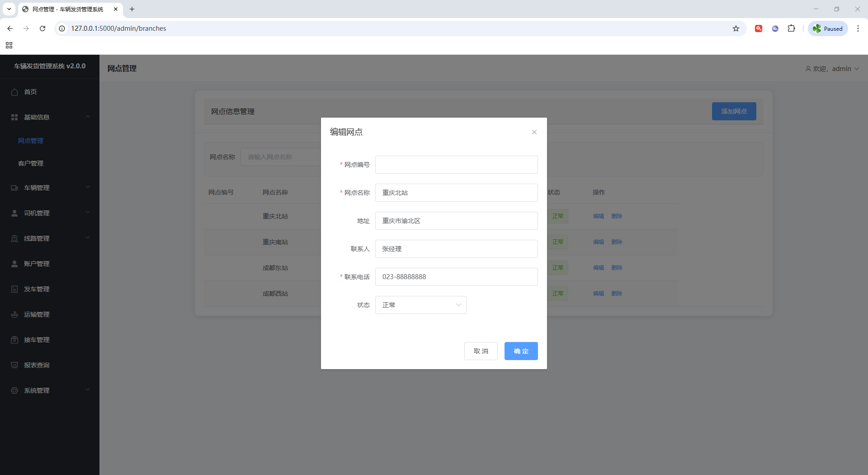Click the 发车管理 document icon
Image resolution: width=868 pixels, height=475 pixels.
14,289
